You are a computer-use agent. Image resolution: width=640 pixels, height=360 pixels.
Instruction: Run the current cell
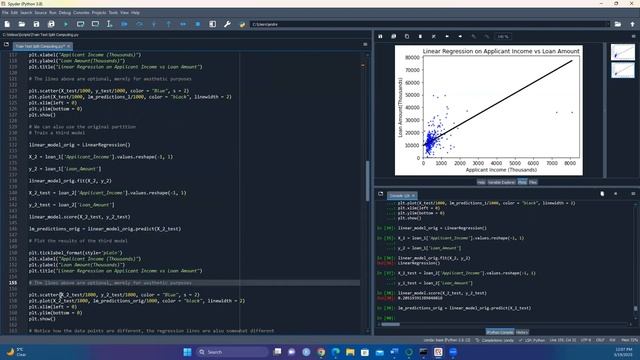coord(80,24)
